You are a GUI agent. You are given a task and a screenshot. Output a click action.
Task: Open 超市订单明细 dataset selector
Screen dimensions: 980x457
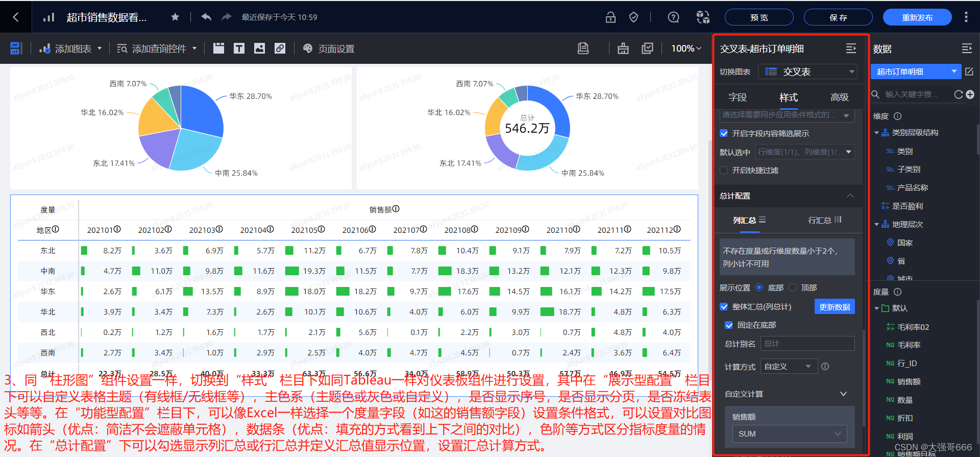click(916, 71)
